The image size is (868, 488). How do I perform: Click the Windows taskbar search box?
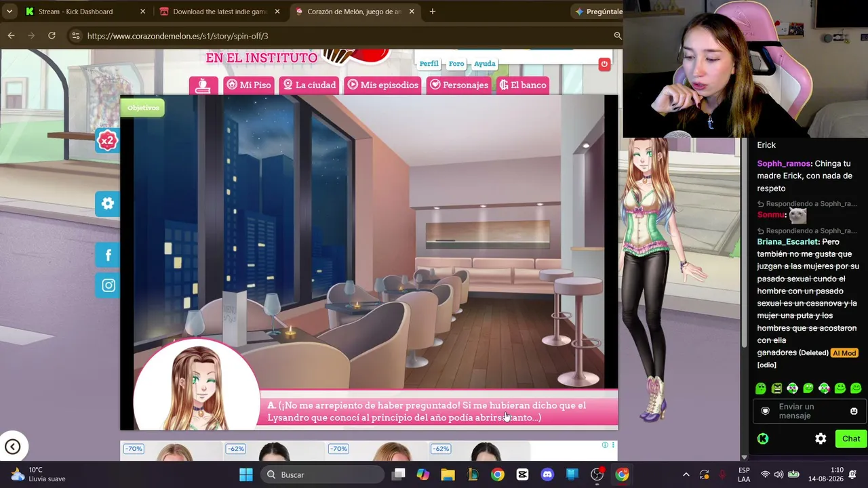[322, 474]
